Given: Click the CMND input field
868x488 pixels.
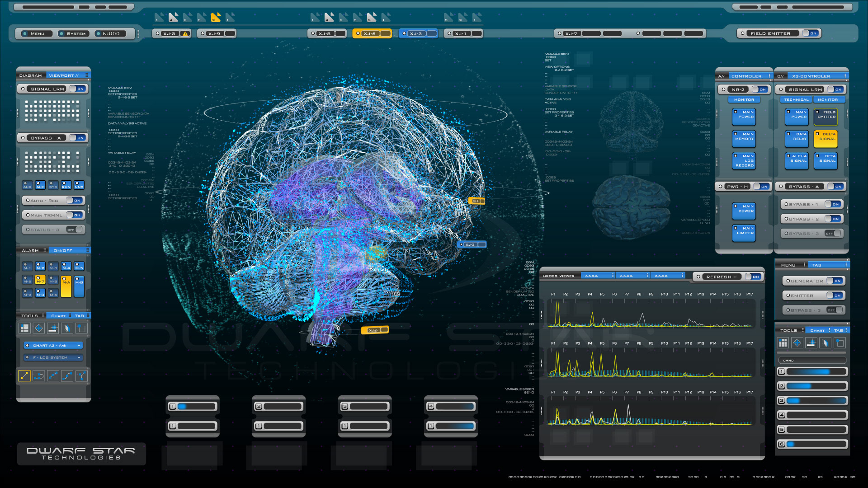Looking at the screenshot, I should click(812, 360).
